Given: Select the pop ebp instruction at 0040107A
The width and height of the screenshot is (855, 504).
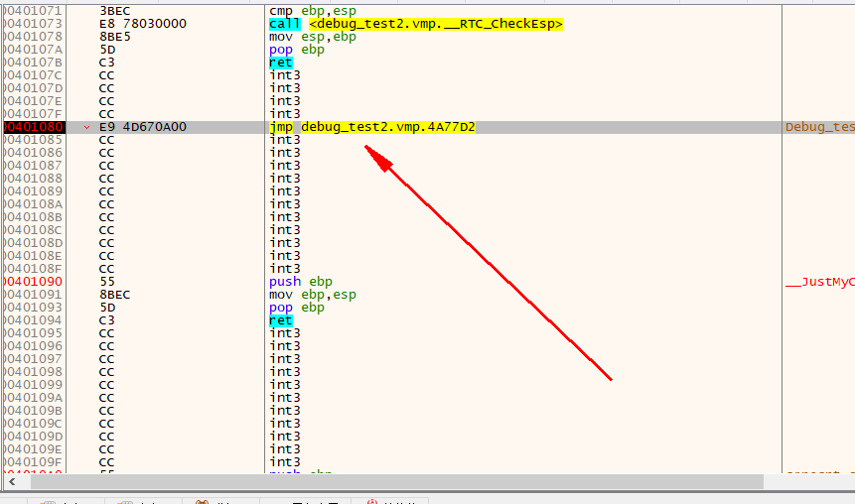Looking at the screenshot, I should pyautogui.click(x=297, y=50).
